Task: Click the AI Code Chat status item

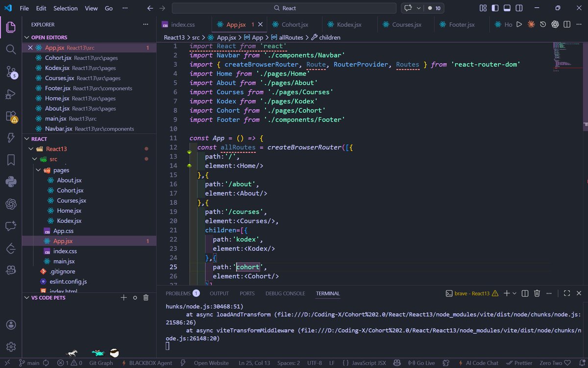Action: (478, 363)
